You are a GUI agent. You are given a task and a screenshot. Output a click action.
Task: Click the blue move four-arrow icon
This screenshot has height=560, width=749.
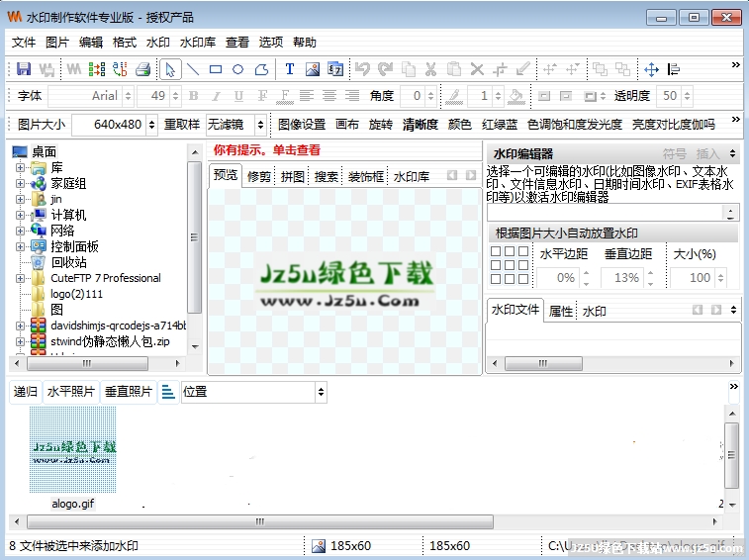651,69
